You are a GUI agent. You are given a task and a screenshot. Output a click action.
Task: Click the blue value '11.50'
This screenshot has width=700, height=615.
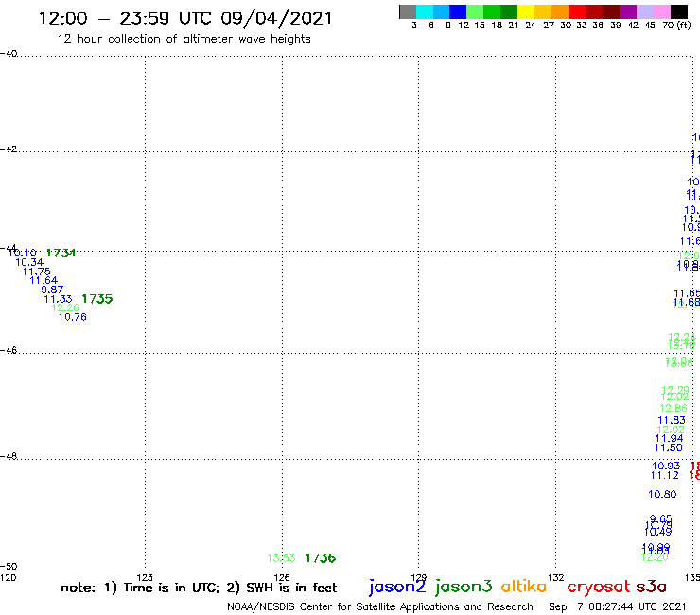pyautogui.click(x=668, y=448)
